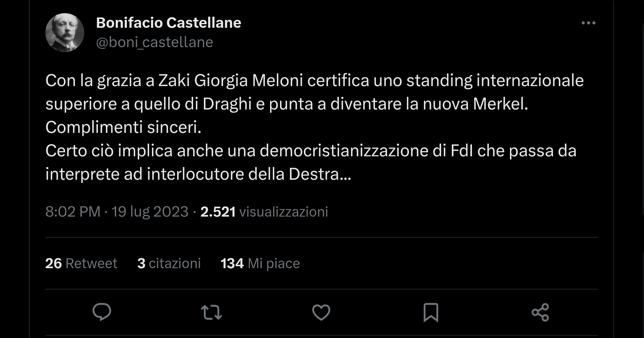Expand more actions via the ellipsis
Viewport: 644px width, 338px height.
(588, 23)
